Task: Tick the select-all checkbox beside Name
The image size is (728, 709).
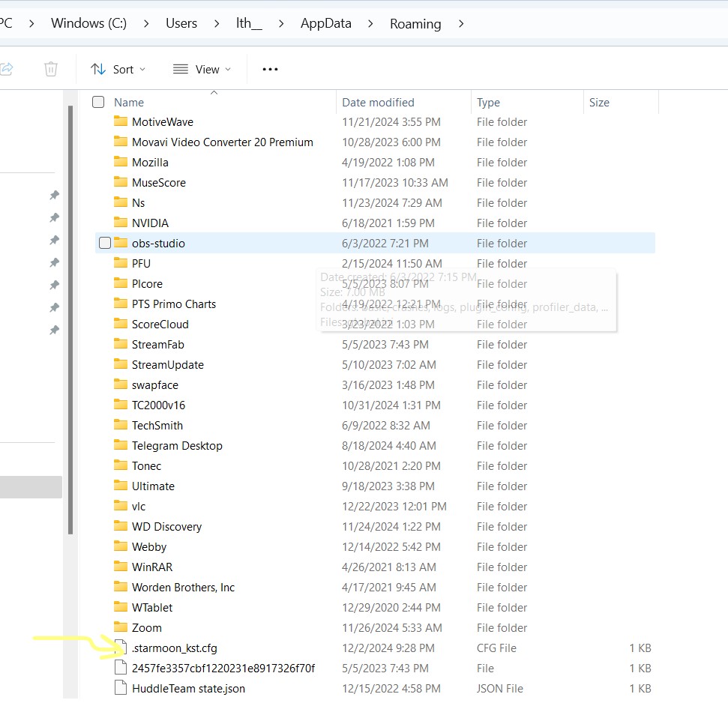Action: coord(98,102)
